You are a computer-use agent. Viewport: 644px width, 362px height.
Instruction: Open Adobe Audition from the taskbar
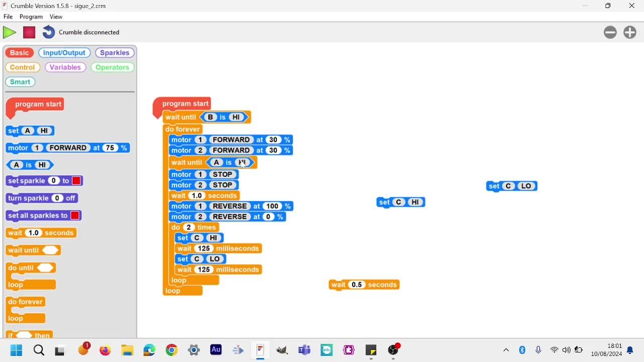click(x=216, y=350)
